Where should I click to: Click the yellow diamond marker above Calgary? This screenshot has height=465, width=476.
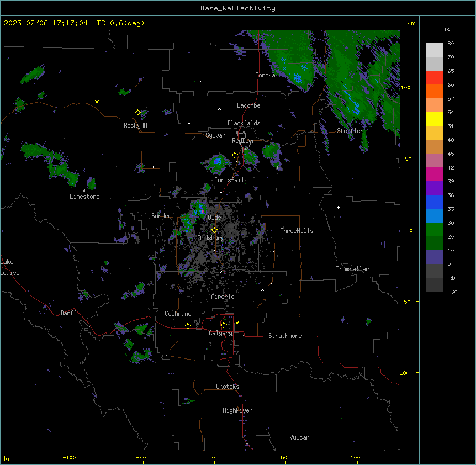(x=224, y=325)
